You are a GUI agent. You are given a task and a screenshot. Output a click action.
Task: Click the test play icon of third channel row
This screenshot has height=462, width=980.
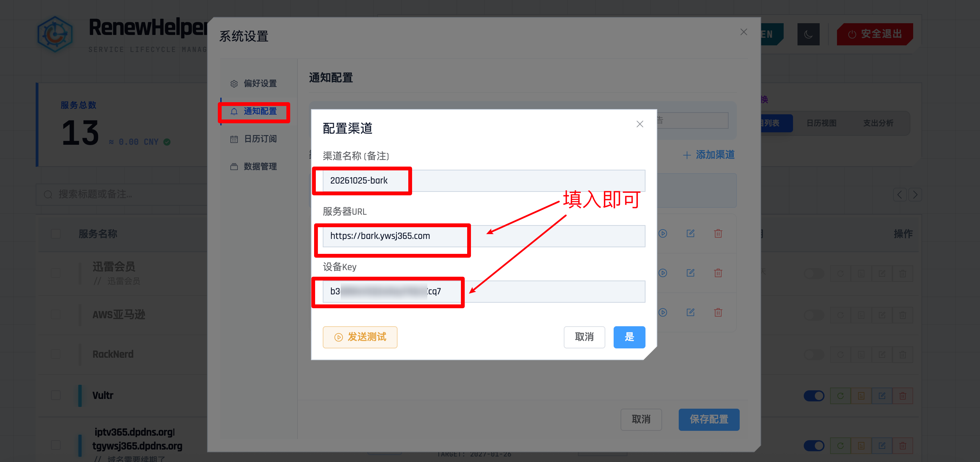tap(663, 312)
